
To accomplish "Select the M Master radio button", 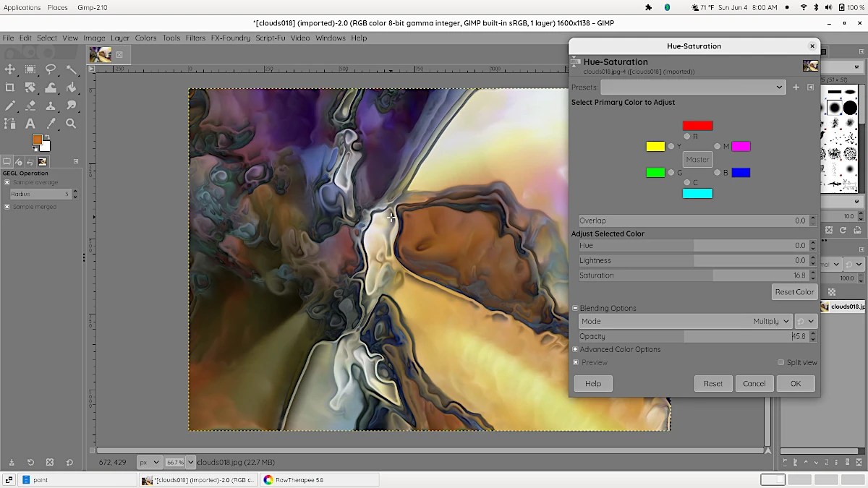I will click(x=717, y=146).
